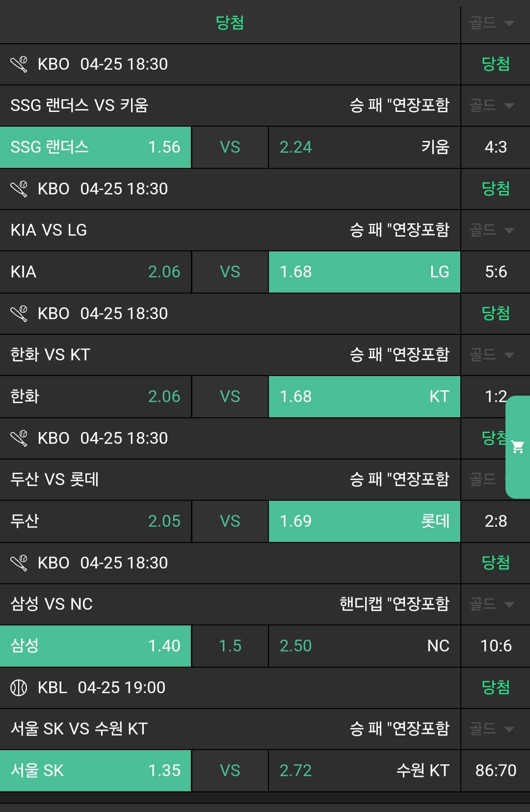The image size is (530, 812).
Task: Click the baseball icon above 삼성 VS NC
Action: tap(19, 563)
